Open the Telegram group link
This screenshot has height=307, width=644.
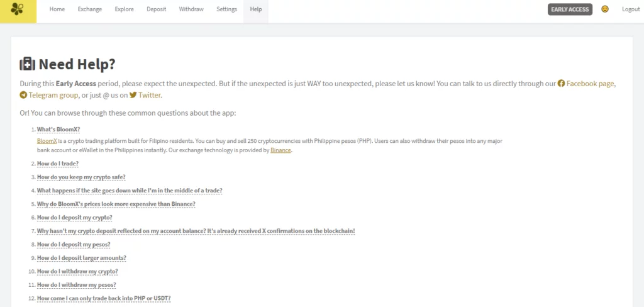coord(53,96)
